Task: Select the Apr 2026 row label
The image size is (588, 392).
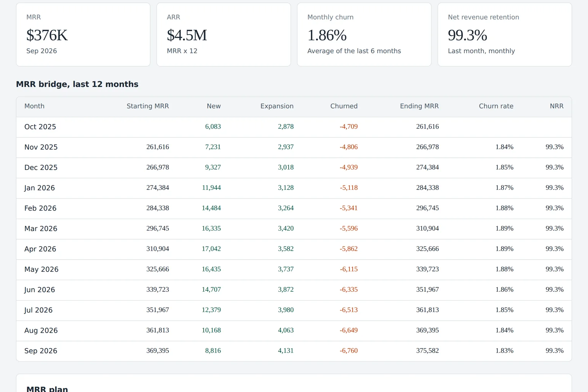Action: coord(40,249)
